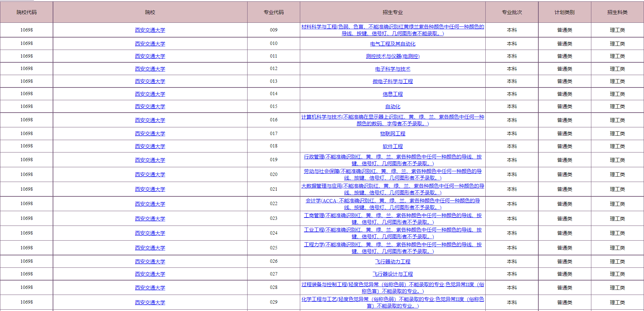
Task: Open the 材料科学与工程 major link
Action: point(392,30)
